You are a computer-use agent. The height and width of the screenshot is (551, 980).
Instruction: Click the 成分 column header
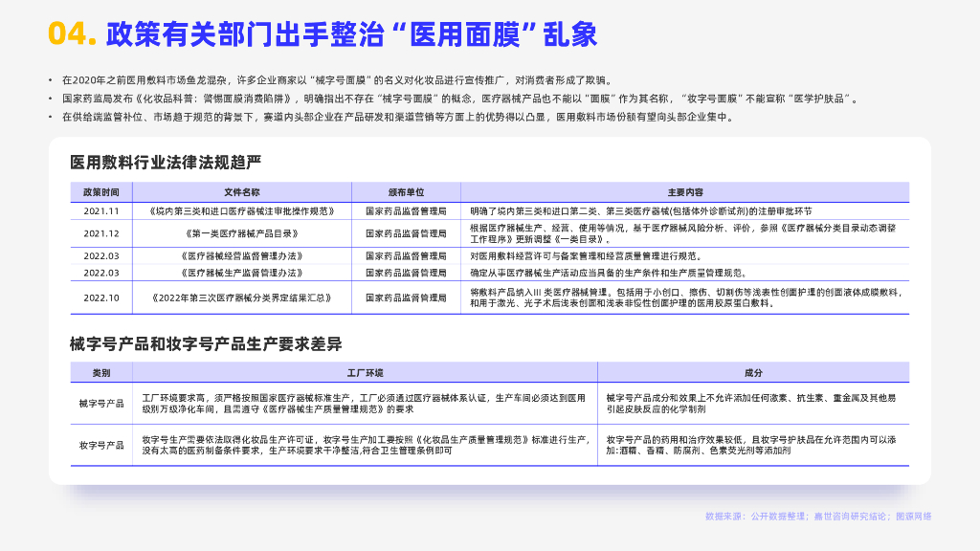coord(753,372)
